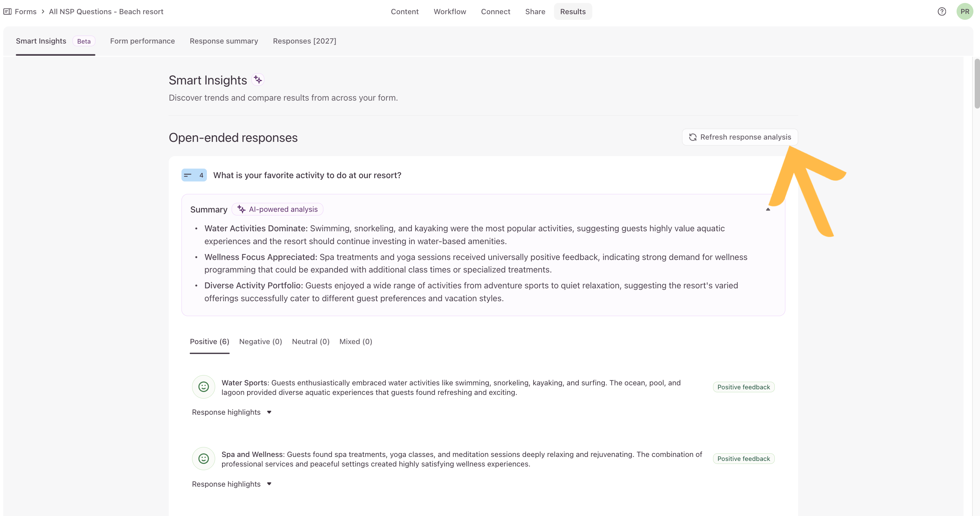Click the question 'What is your favorite activity' text
980x516 pixels.
307,175
